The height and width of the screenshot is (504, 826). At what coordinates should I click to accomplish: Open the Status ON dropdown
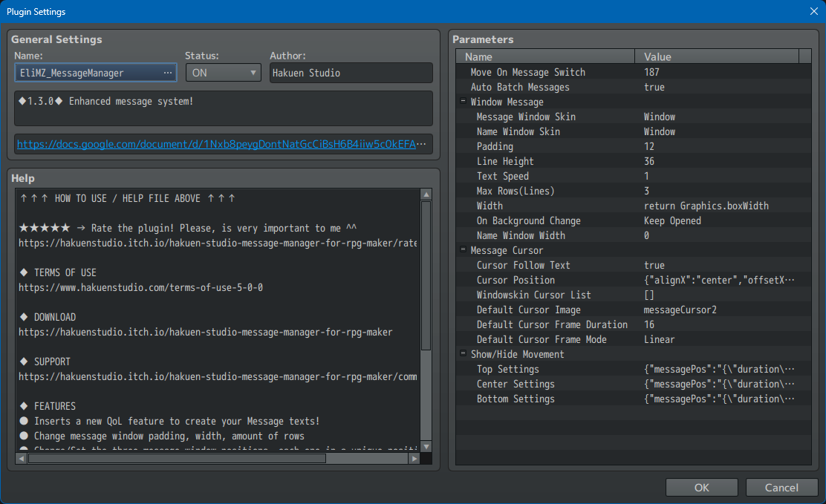click(x=224, y=73)
